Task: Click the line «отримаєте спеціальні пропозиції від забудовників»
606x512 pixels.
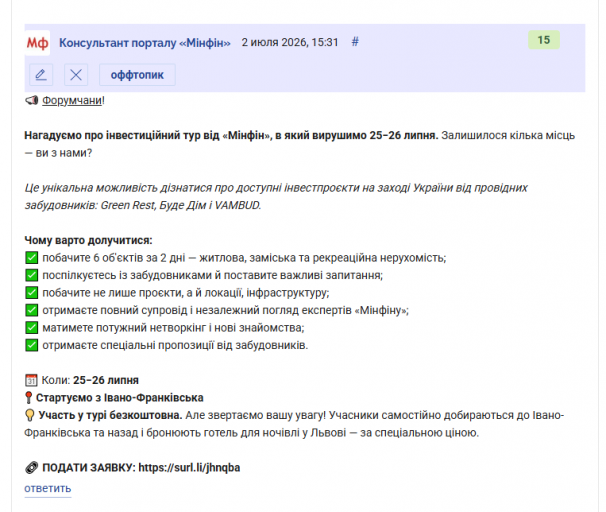Action: coord(175,345)
